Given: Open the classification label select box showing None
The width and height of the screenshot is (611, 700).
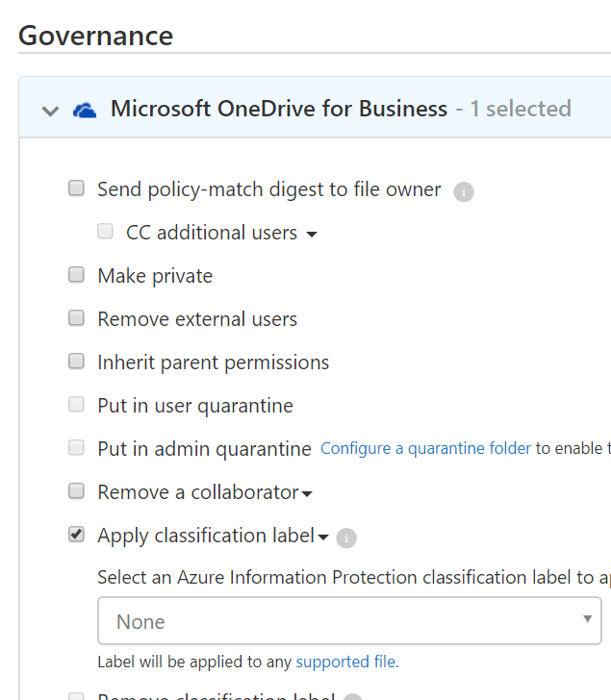Looking at the screenshot, I should [x=349, y=621].
